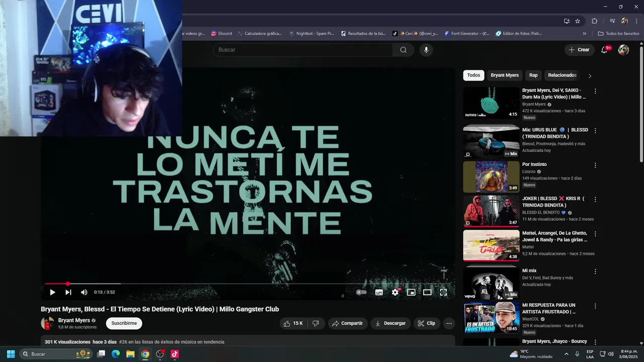Image resolution: width=644 pixels, height=362 pixels.
Task: Open options for Duro Ma video
Action: click(595, 92)
